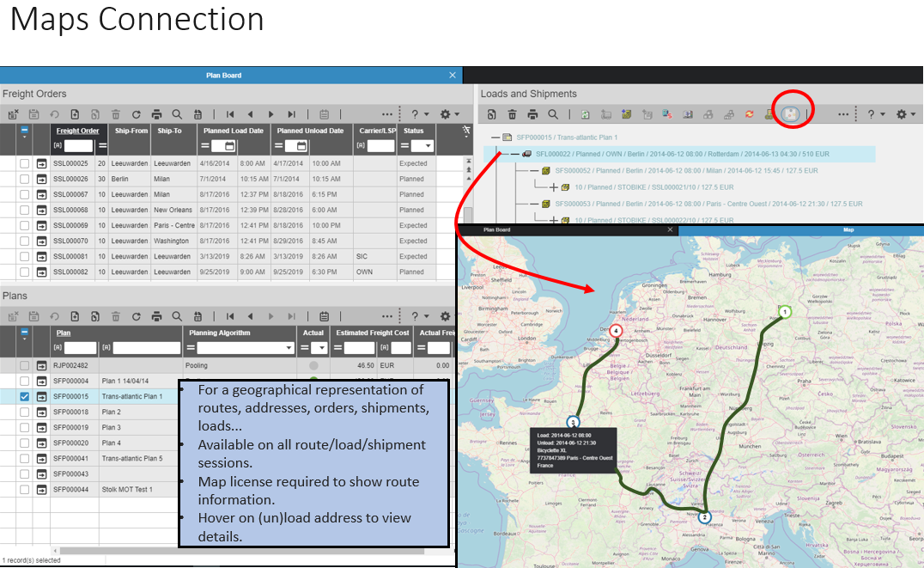
Task: Check the SFP000041 plan row
Action: [x=24, y=458]
